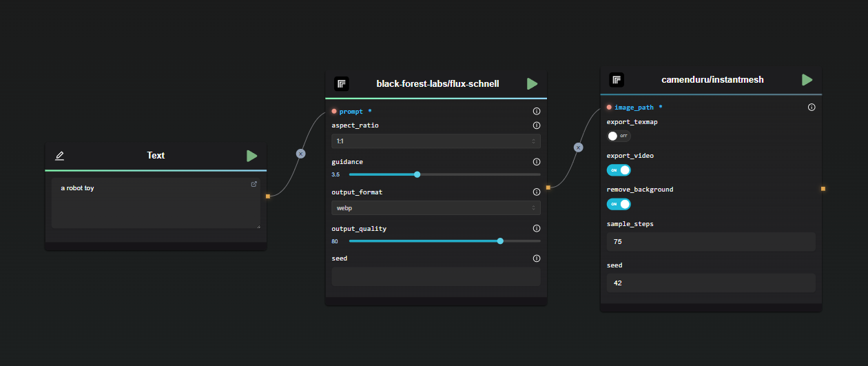Viewport: 868px width, 366px height.
Task: Open the text box external-link expand icon
Action: point(254,184)
